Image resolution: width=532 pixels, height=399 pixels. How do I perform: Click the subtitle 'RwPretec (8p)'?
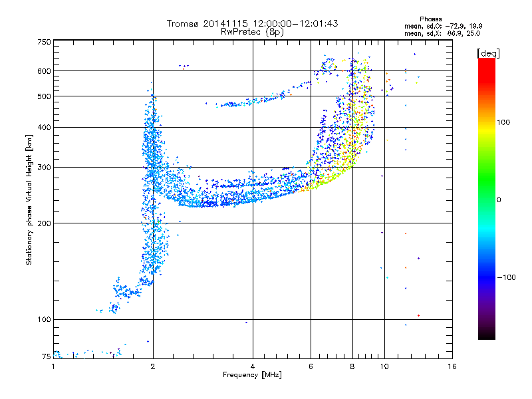tap(252, 32)
